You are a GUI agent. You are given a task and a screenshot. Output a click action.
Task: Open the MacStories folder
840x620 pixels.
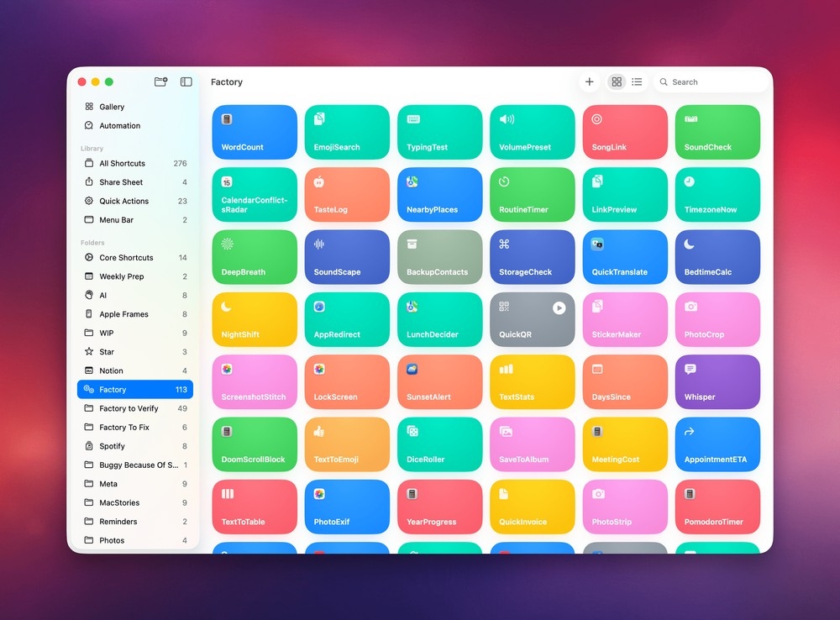135,502
